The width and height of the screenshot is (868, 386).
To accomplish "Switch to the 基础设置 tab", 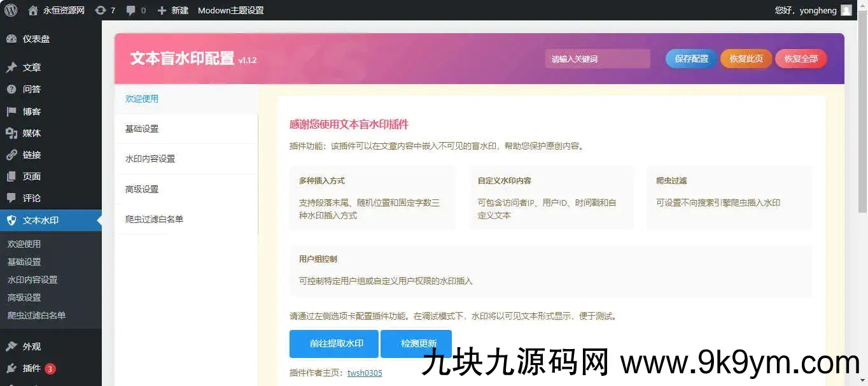I will [142, 129].
